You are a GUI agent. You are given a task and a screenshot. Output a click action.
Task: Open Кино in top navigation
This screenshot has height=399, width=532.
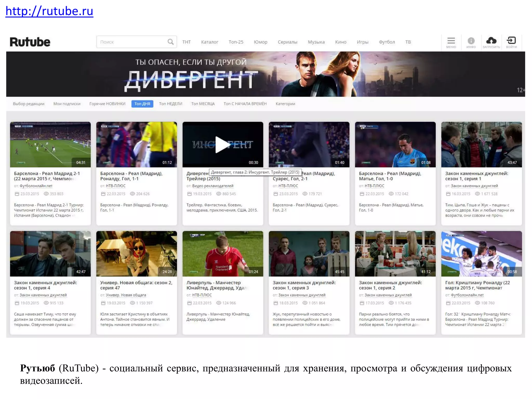341,42
